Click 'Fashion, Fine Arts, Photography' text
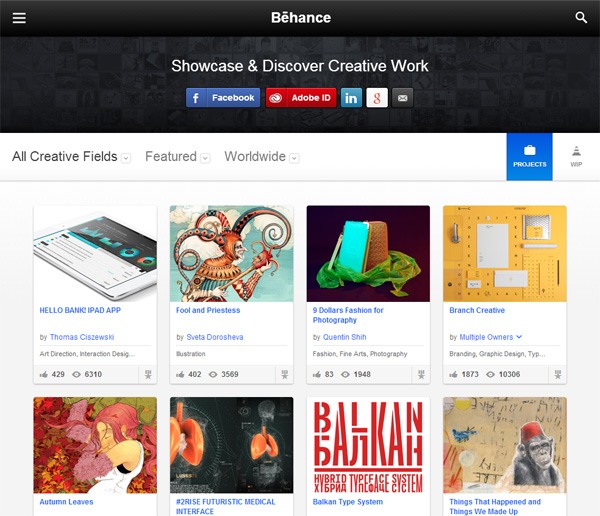600x516 pixels. (x=360, y=354)
